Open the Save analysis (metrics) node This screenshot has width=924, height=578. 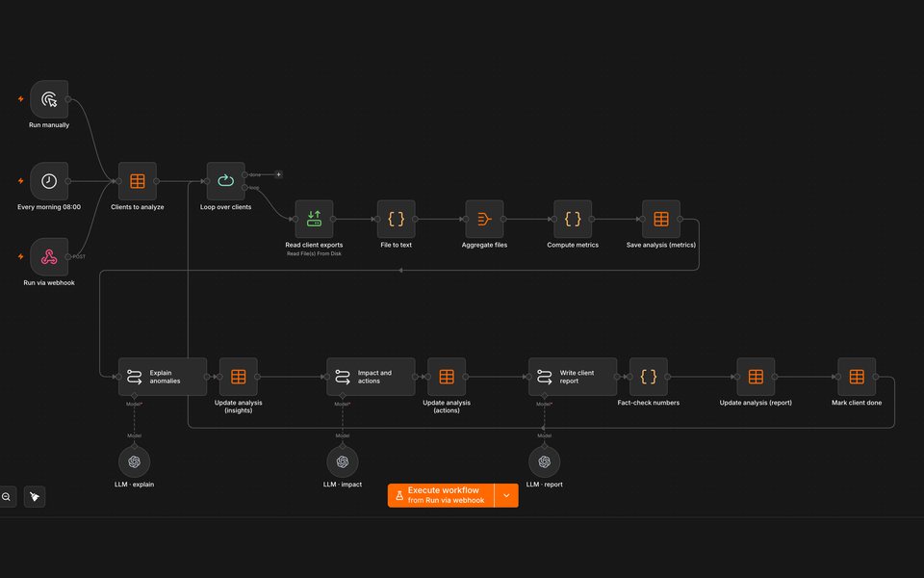661,219
